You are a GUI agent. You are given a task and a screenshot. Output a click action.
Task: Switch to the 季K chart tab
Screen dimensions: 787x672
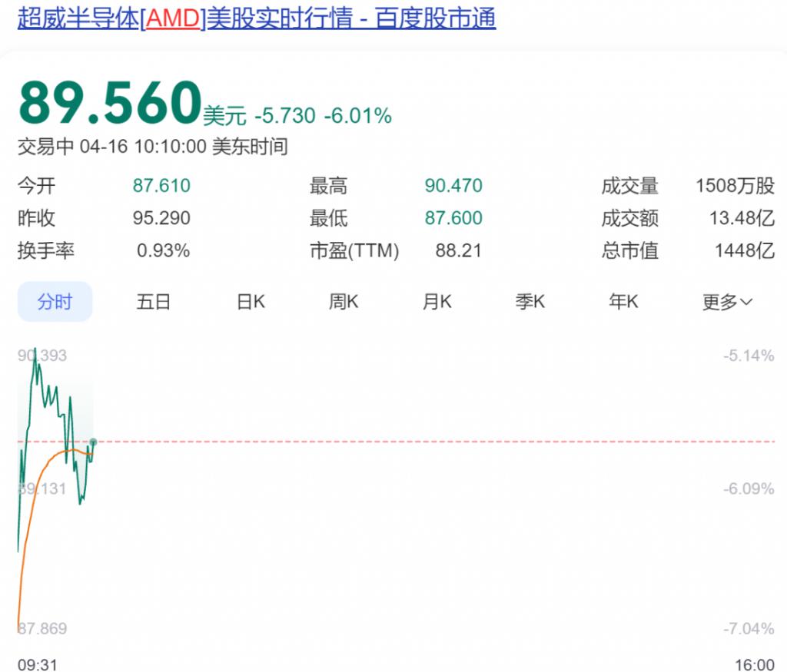click(530, 302)
